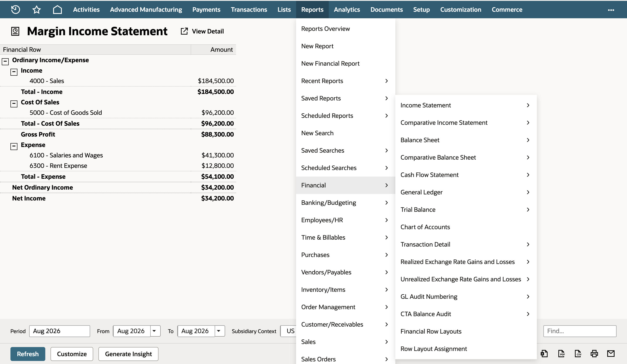Image resolution: width=627 pixels, height=364 pixels.
Task: Open Saved Searches submenu
Action: click(x=346, y=150)
